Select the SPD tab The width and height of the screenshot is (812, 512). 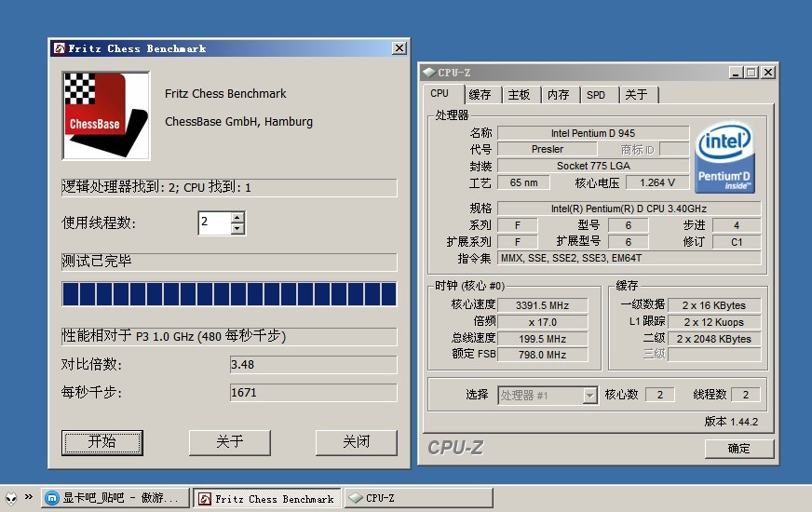596,94
